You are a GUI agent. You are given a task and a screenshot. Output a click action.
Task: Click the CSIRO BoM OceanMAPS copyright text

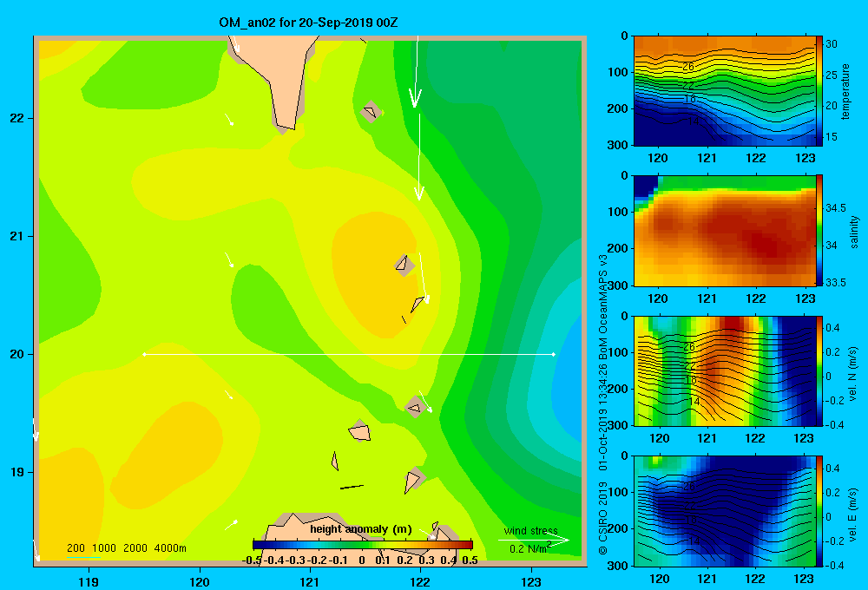coord(603,404)
